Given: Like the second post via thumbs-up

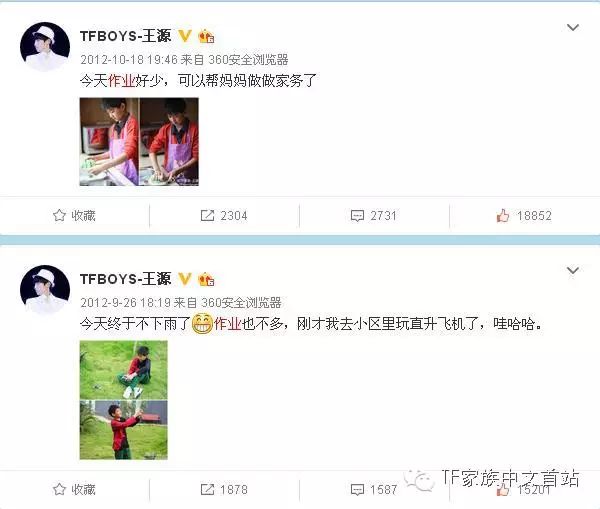Looking at the screenshot, I should point(502,489).
